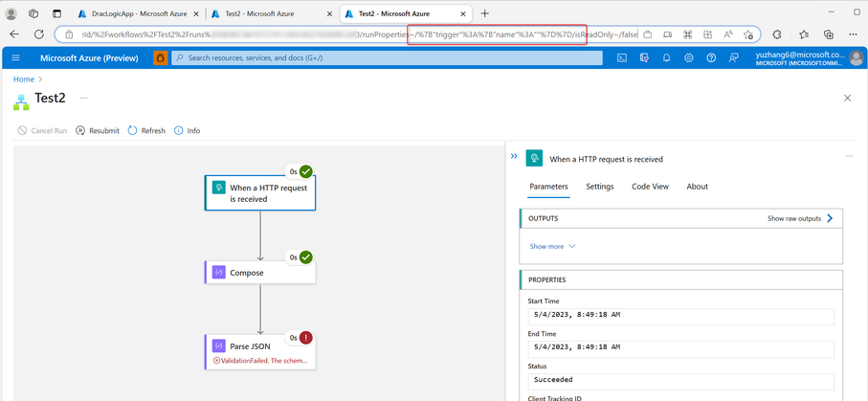Collapse the details panel with double chevron
Viewport: 868px width, 401px height.
coord(514,157)
